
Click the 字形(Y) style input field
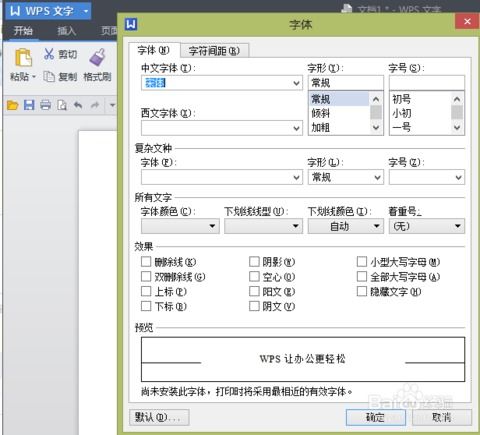[x=346, y=83]
